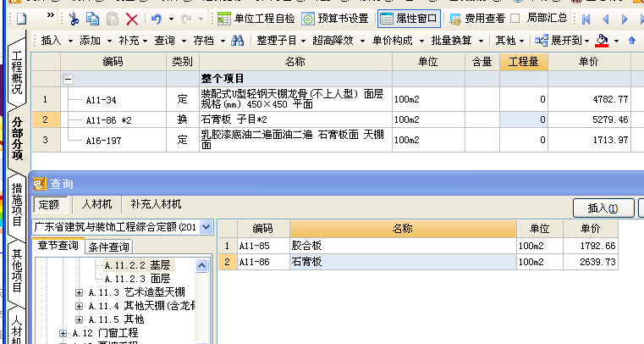Click the Undo arrow icon
644x344 pixels.
coord(156,19)
